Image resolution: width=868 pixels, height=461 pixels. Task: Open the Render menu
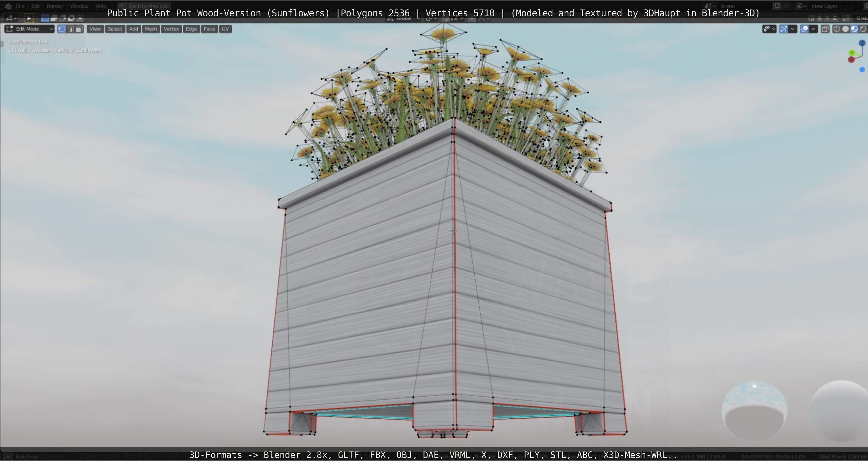point(55,6)
